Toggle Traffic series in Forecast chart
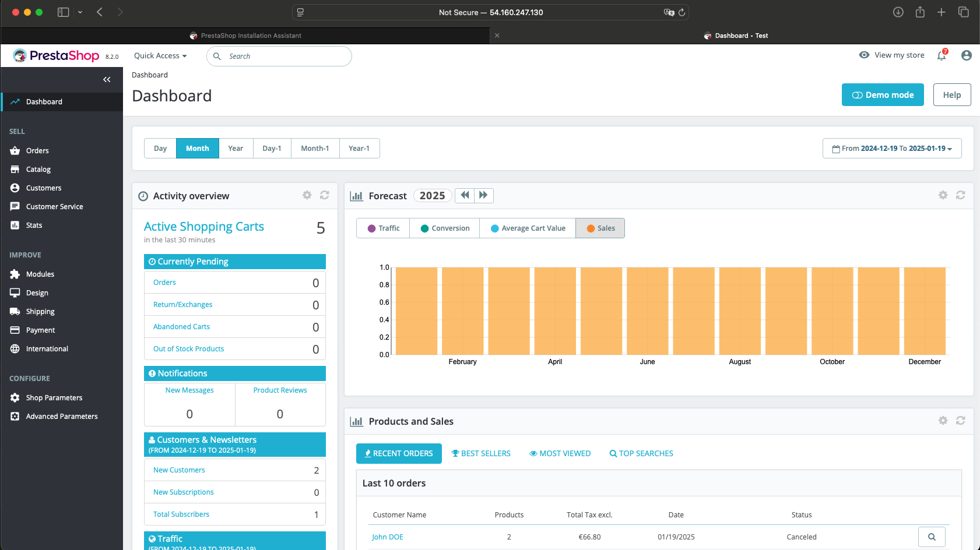 click(x=383, y=228)
